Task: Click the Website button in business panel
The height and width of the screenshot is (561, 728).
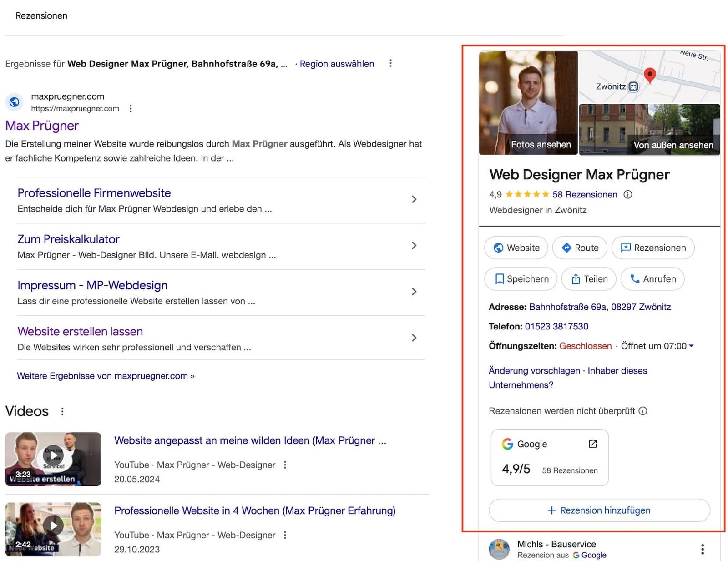Action: coord(516,248)
